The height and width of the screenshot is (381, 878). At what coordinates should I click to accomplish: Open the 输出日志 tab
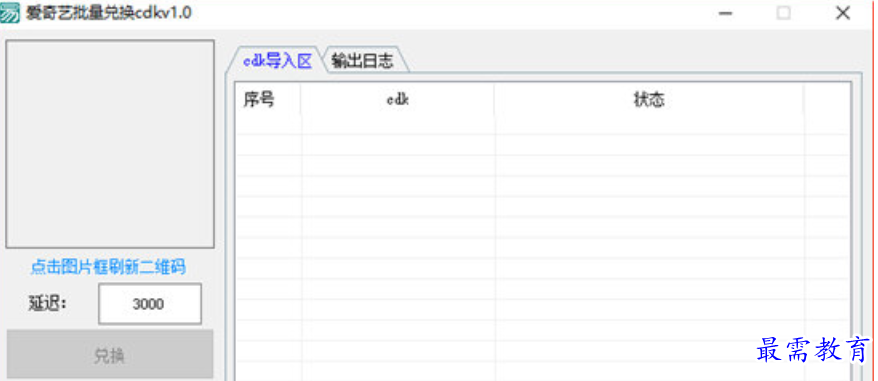pos(362,61)
